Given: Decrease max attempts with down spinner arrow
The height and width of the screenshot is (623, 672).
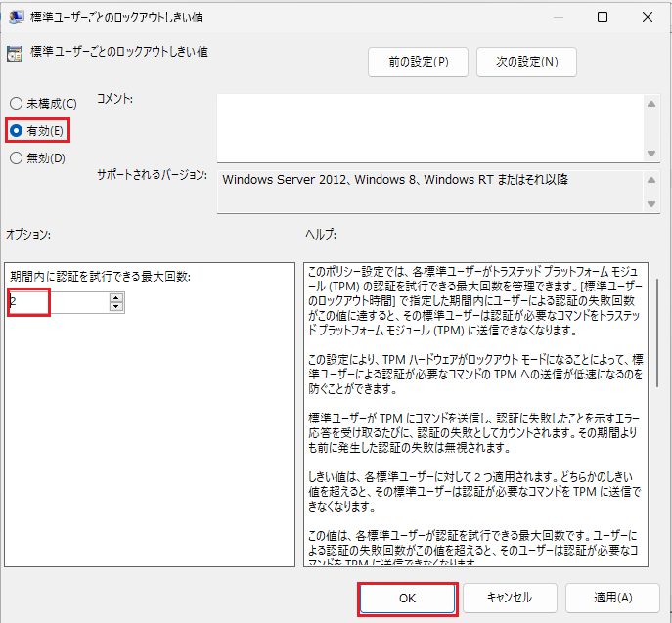Looking at the screenshot, I should (116, 306).
